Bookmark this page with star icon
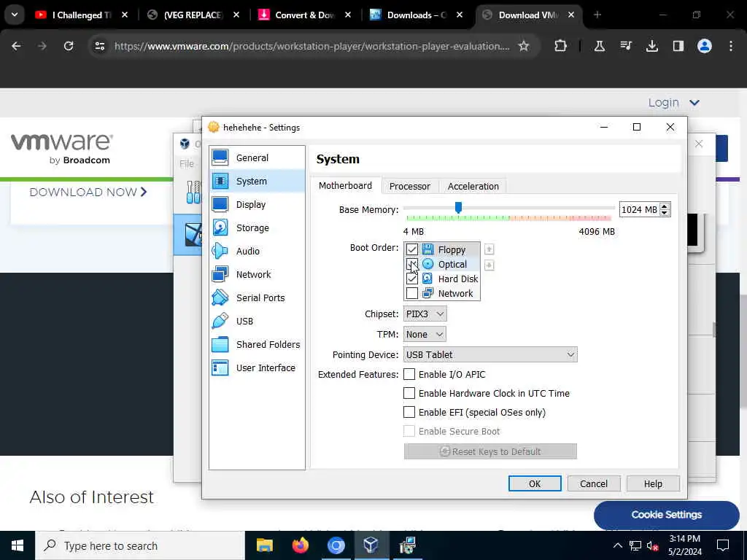The height and width of the screenshot is (560, 747). pos(524,46)
